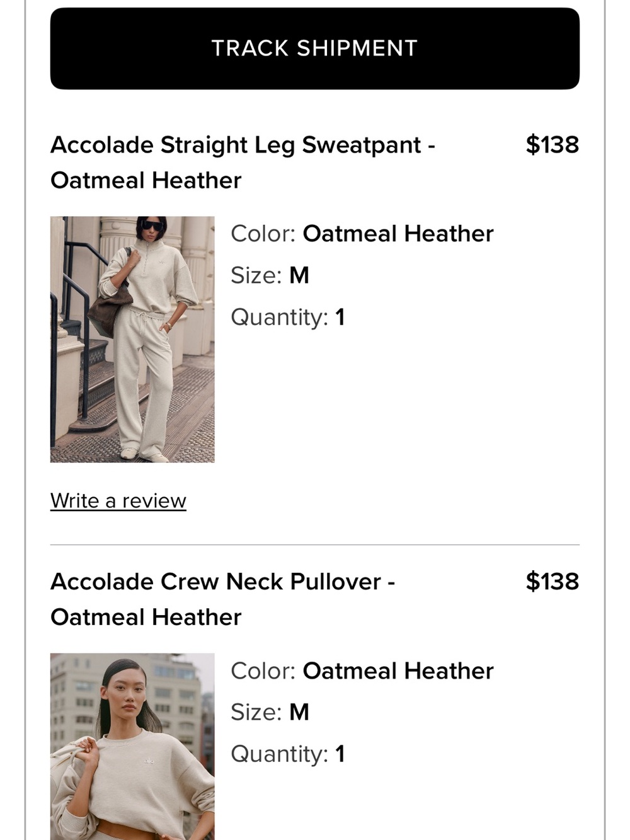Click the model's sunglasses in the sweatpant photo

[151, 226]
